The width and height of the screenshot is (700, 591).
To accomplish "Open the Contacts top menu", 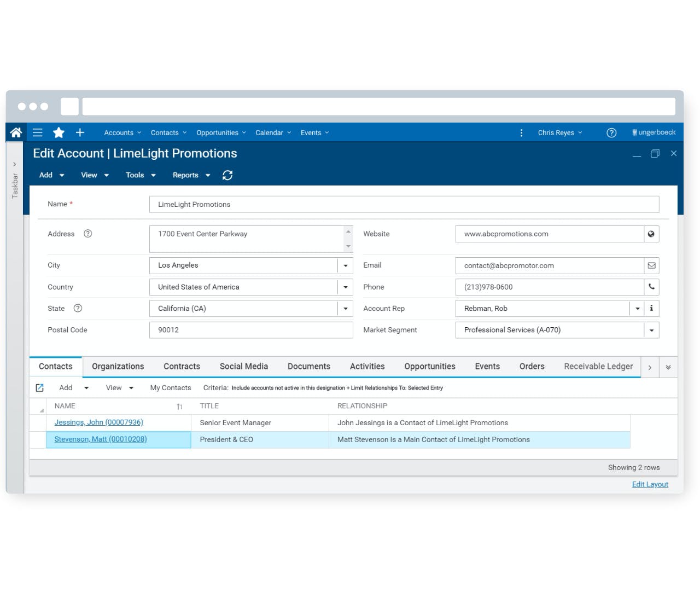I will (168, 132).
